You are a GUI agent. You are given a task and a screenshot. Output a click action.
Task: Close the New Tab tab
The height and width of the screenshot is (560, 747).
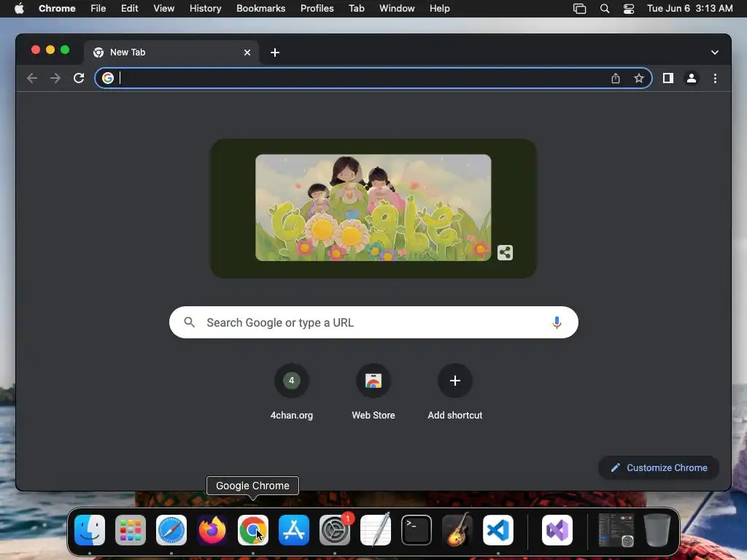(247, 52)
